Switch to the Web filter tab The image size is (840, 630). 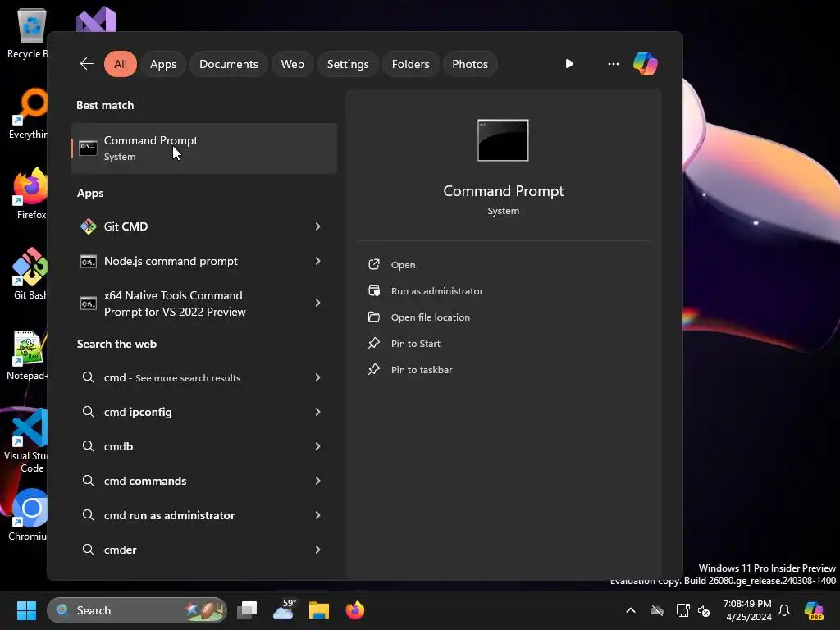tap(293, 64)
